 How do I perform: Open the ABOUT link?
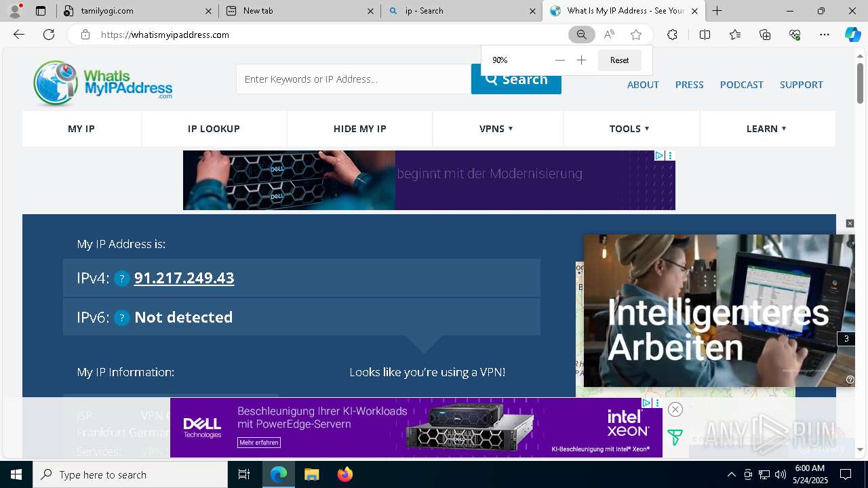tap(643, 85)
